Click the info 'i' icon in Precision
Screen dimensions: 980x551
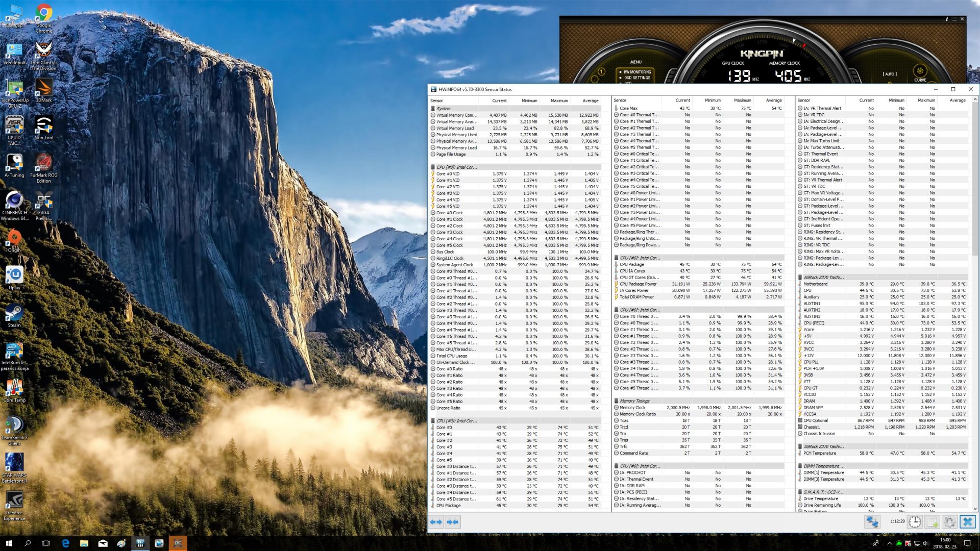pyautogui.click(x=946, y=19)
